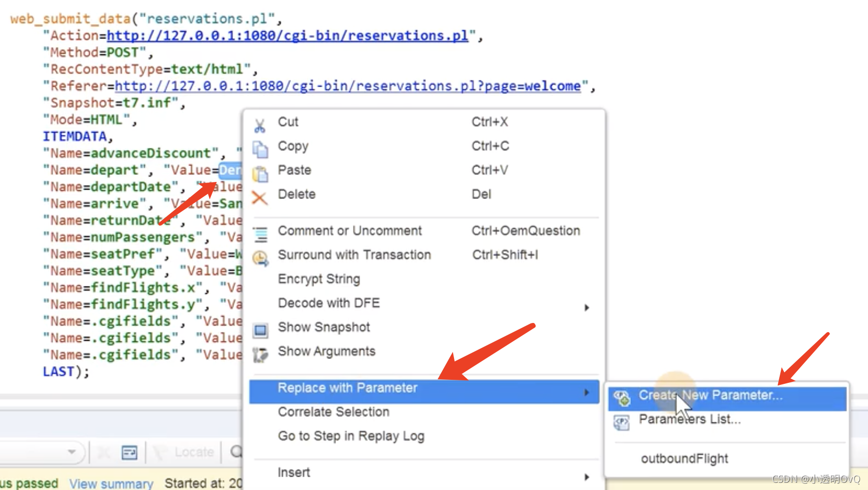Click the Locate button in the toolbar
868x490 pixels.
point(194,452)
